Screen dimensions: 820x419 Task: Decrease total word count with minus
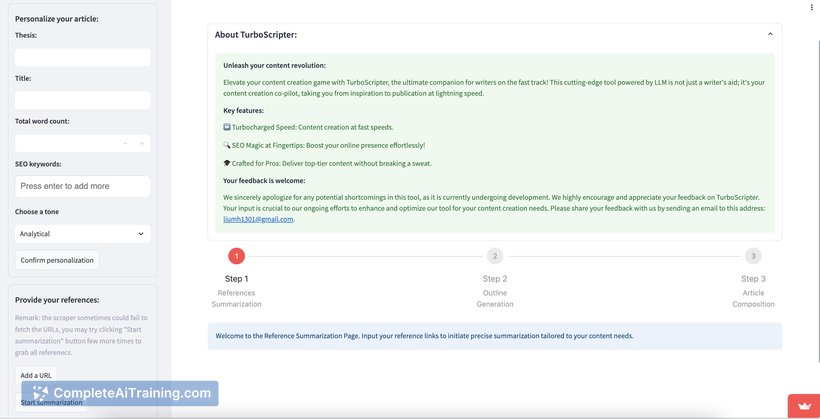pyautogui.click(x=125, y=143)
